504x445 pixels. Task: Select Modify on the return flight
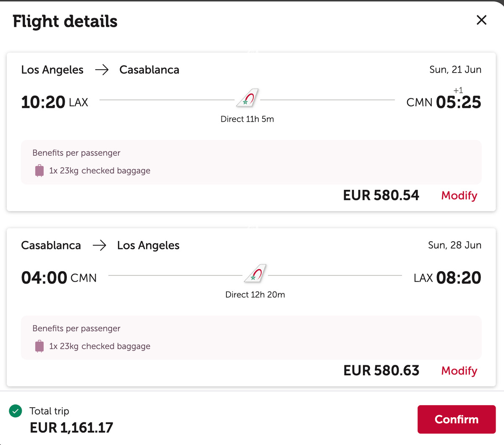pos(459,371)
